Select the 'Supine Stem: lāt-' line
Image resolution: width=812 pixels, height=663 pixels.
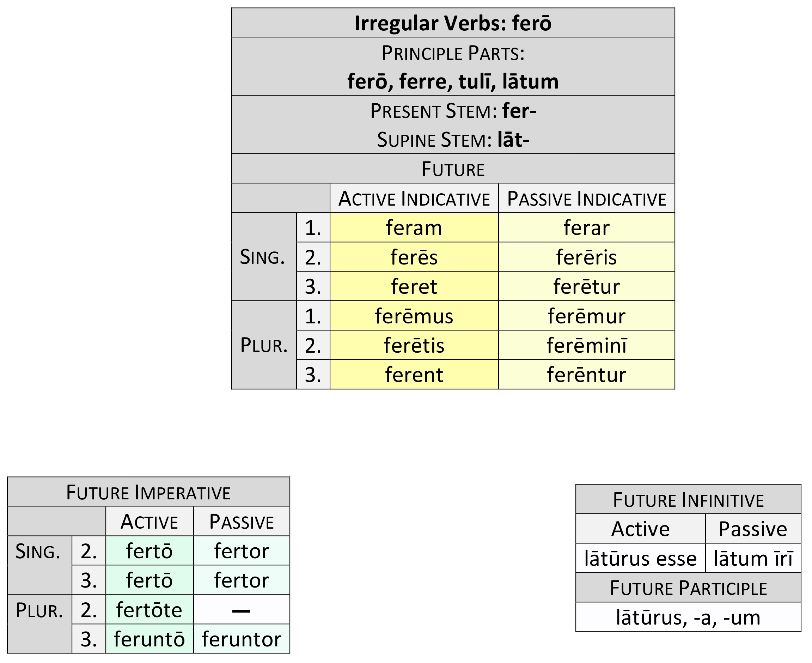[x=453, y=140]
